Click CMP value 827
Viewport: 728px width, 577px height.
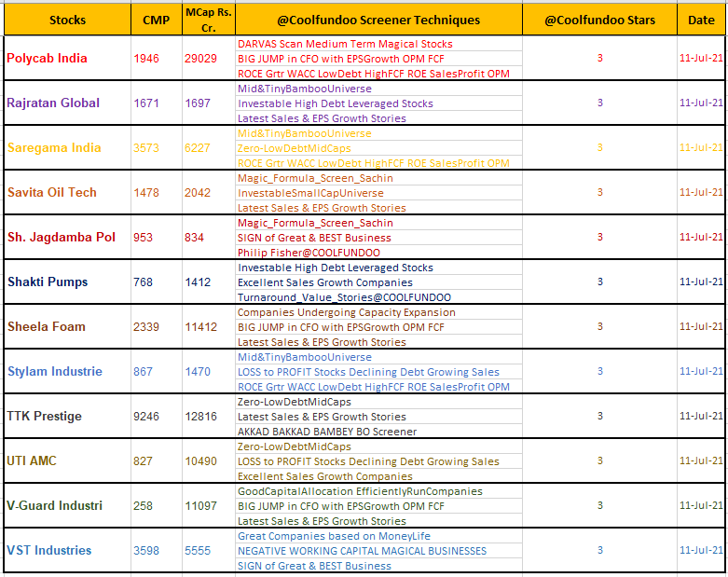(157, 461)
